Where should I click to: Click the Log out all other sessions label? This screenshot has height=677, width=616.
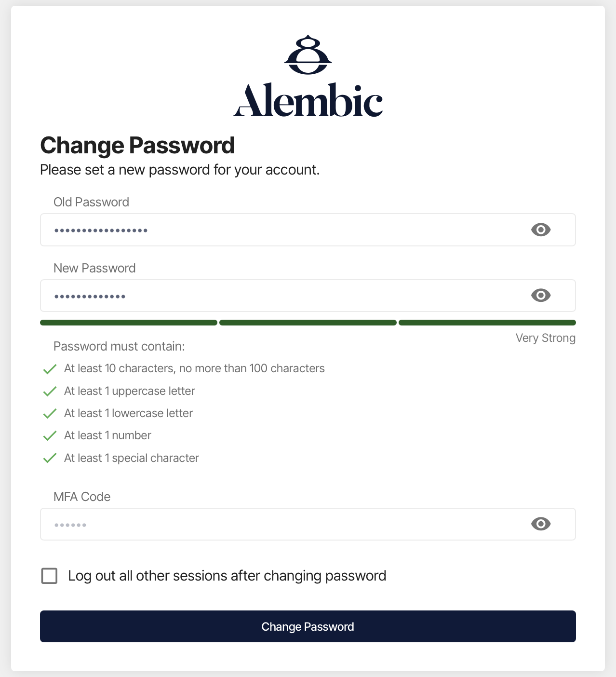pyautogui.click(x=227, y=576)
